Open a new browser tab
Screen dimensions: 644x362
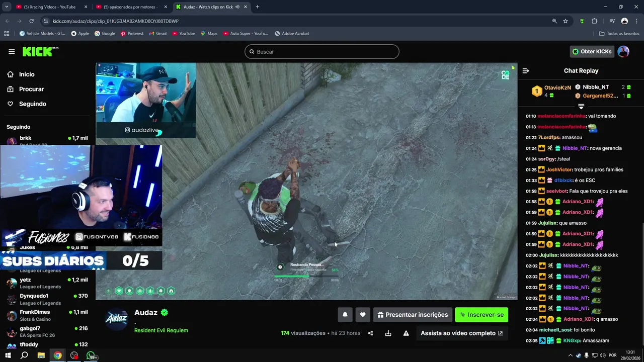[257, 7]
